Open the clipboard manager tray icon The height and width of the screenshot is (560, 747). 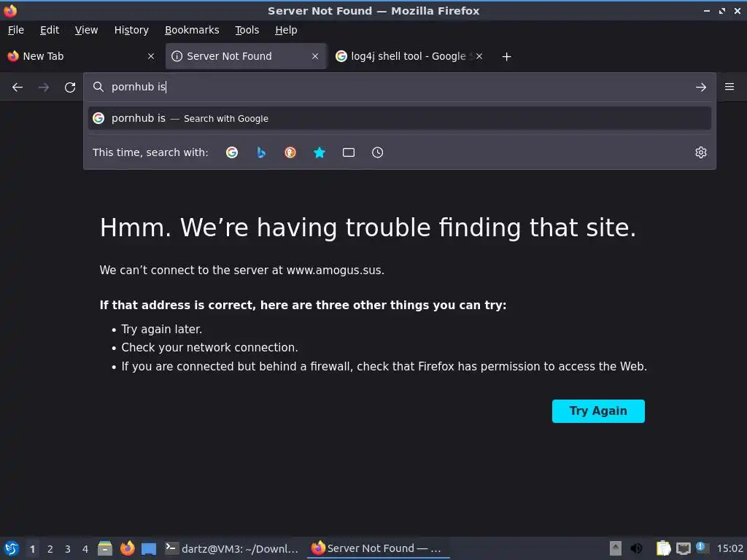pos(663,548)
